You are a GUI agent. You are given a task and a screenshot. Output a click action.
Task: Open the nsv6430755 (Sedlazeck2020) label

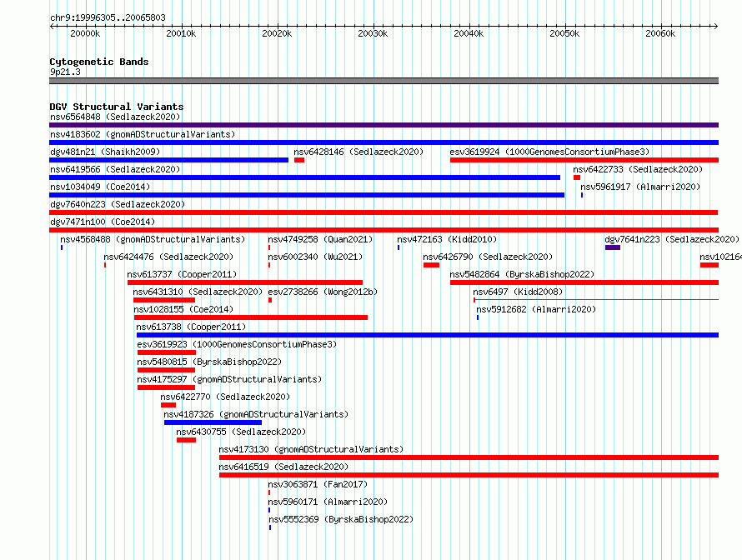pyautogui.click(x=241, y=432)
